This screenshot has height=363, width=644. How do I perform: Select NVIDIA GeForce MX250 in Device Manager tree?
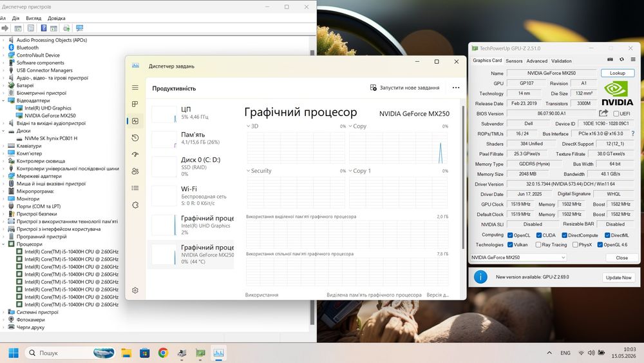click(x=50, y=115)
